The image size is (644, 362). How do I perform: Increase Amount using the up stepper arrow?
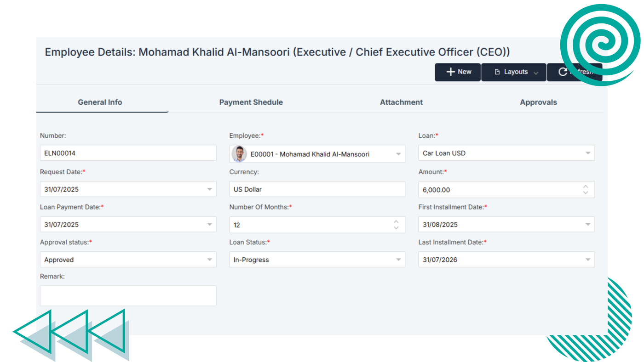[x=586, y=187]
